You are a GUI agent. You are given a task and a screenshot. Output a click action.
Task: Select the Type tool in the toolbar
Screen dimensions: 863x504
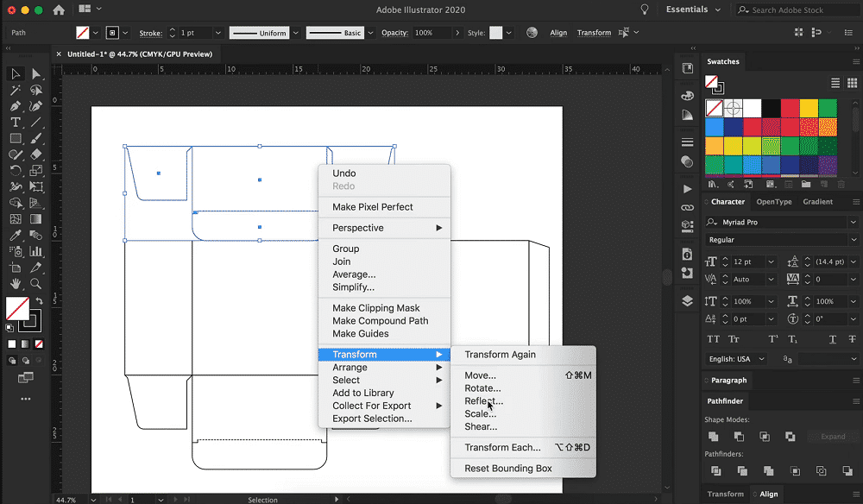pos(16,123)
